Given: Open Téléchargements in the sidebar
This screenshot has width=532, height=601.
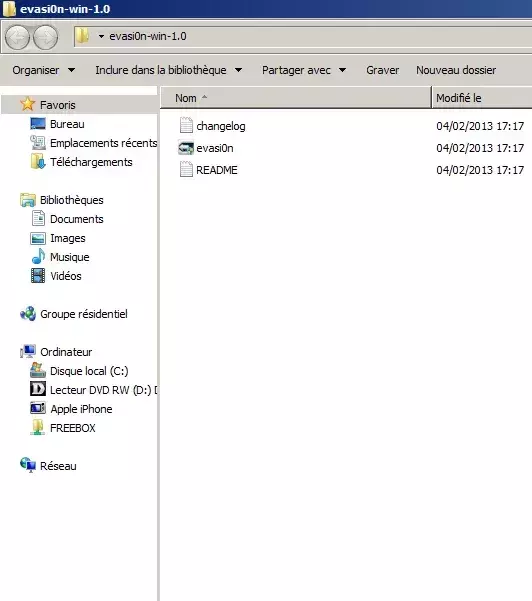Looking at the screenshot, I should [x=91, y=162].
